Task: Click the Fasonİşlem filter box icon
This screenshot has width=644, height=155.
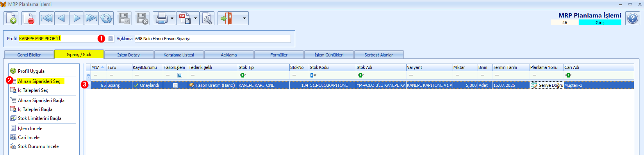Action: (x=180, y=75)
